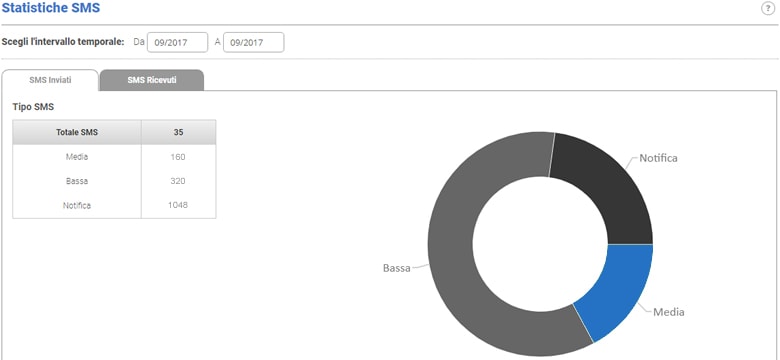
Task: Open the A end date field
Action: [x=254, y=42]
